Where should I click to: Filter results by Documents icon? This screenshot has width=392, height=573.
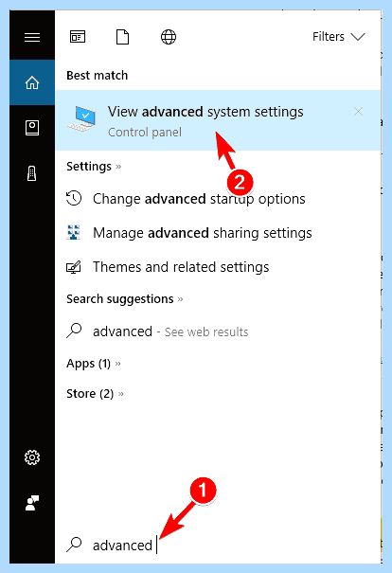123,37
